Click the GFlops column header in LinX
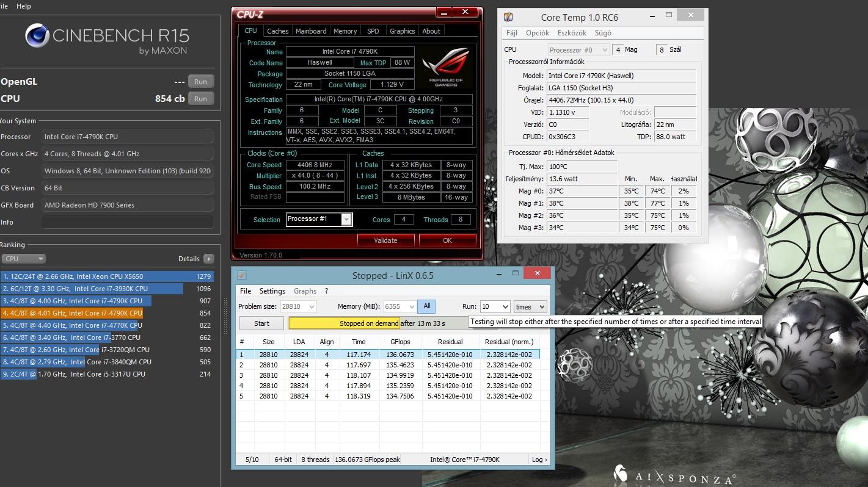This screenshot has height=487, width=868. point(399,342)
